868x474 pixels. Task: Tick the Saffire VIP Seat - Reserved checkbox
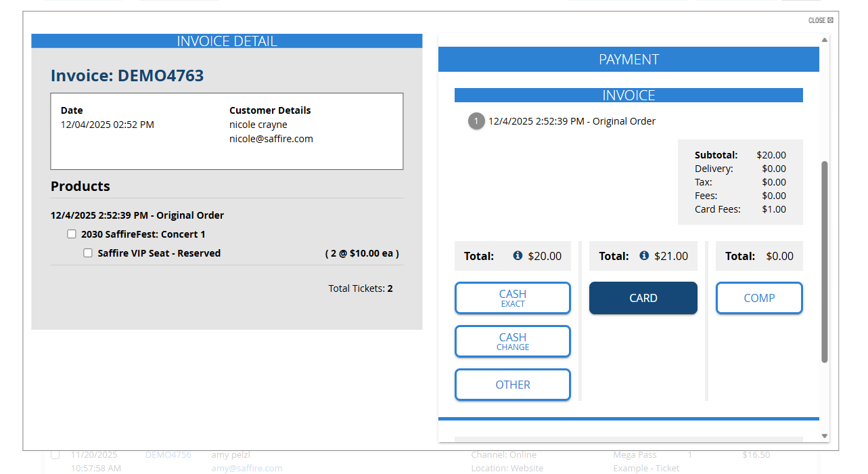click(88, 253)
